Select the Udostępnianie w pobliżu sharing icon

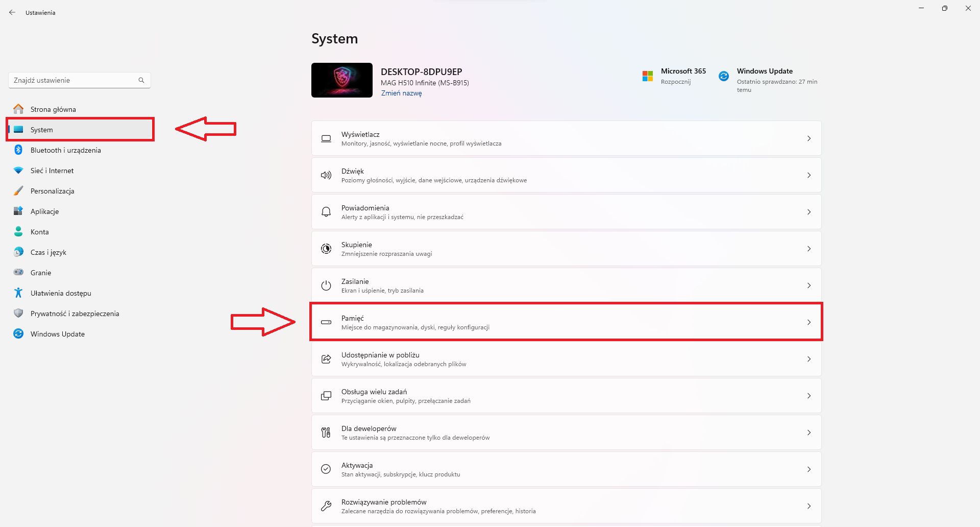tap(326, 359)
